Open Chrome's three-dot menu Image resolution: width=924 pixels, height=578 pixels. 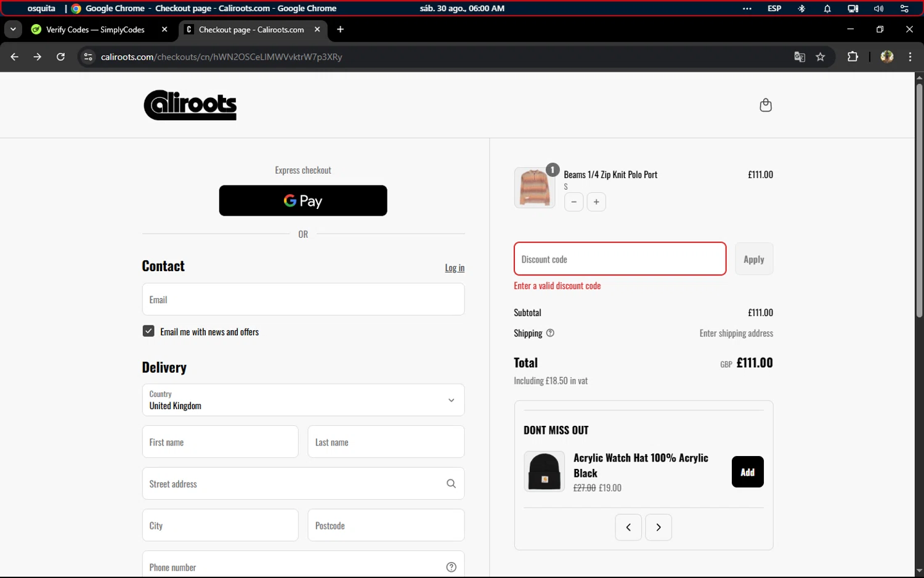pos(910,57)
